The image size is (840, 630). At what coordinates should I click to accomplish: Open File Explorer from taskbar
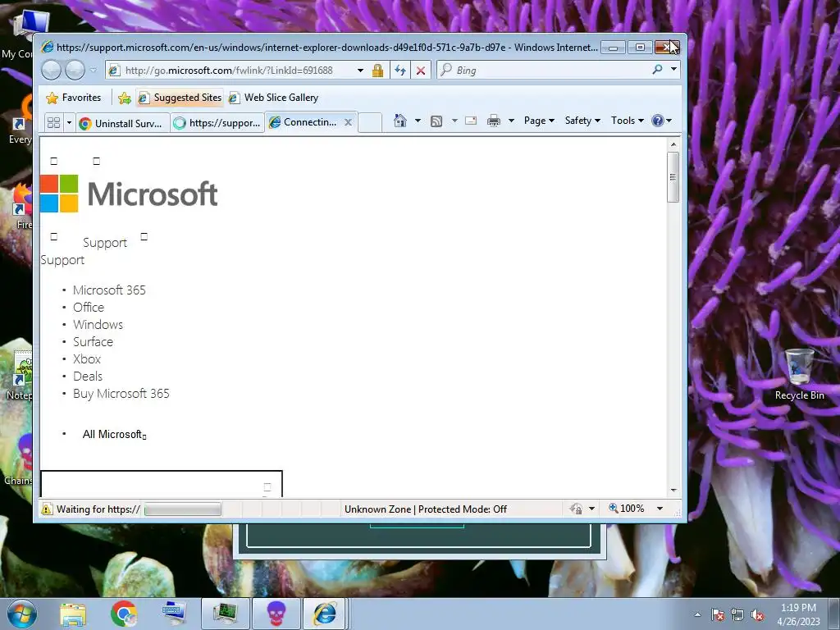(x=73, y=614)
